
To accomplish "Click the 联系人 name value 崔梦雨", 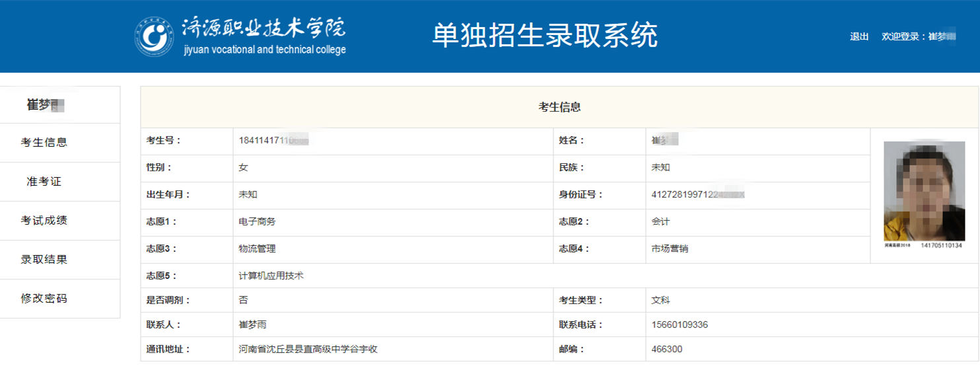I will [x=252, y=325].
